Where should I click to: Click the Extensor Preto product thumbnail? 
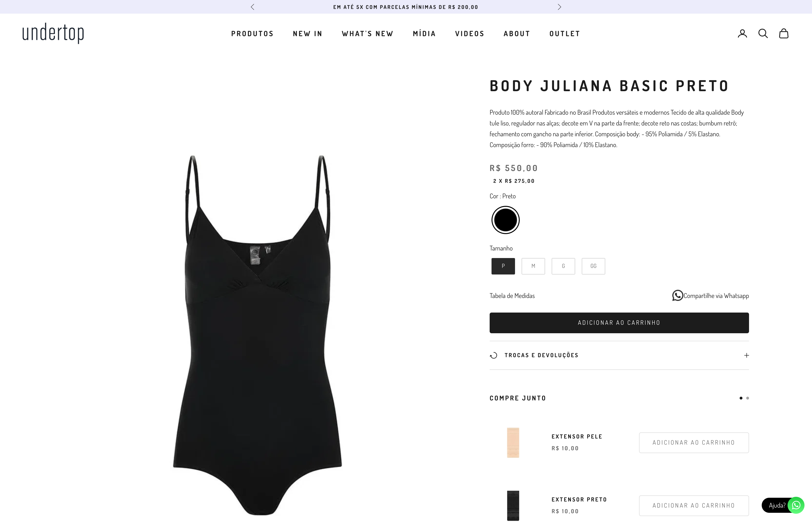(x=513, y=505)
